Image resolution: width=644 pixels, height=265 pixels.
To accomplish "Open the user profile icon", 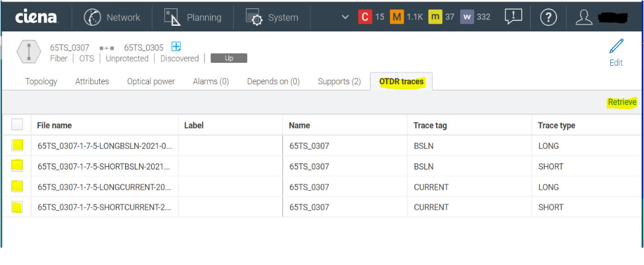I will 583,17.
